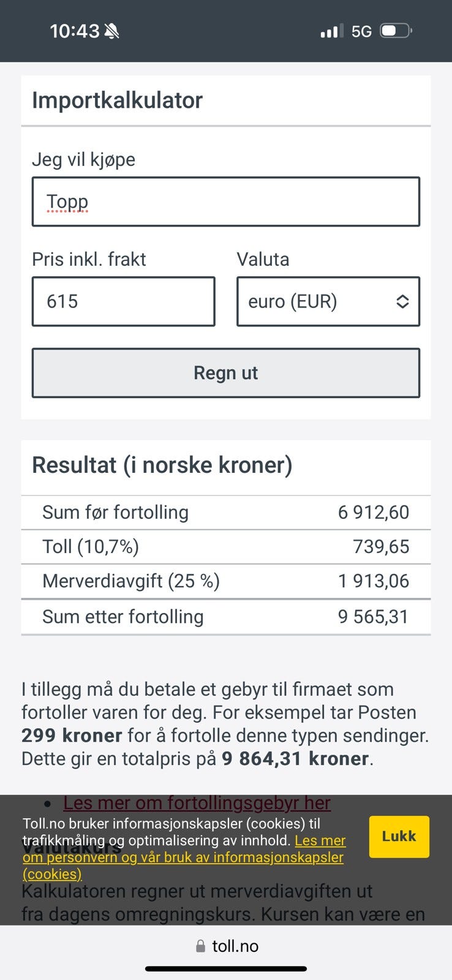The height and width of the screenshot is (980, 452).
Task: Tap the Importkalkulator heading
Action: pos(118,100)
